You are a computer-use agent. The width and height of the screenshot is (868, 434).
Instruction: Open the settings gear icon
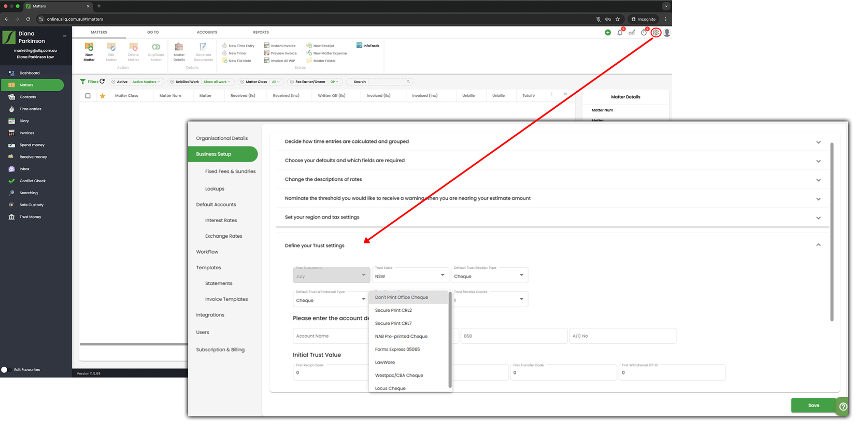click(656, 33)
